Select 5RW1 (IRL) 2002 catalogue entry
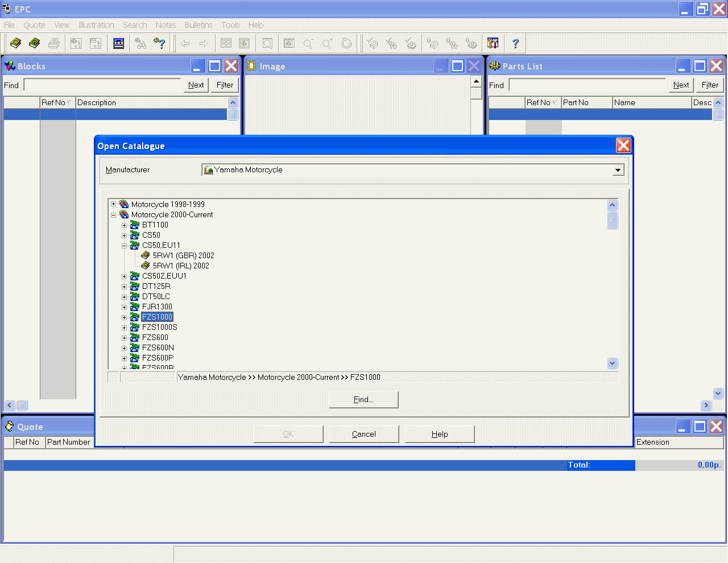728x563 pixels. pyautogui.click(x=181, y=266)
